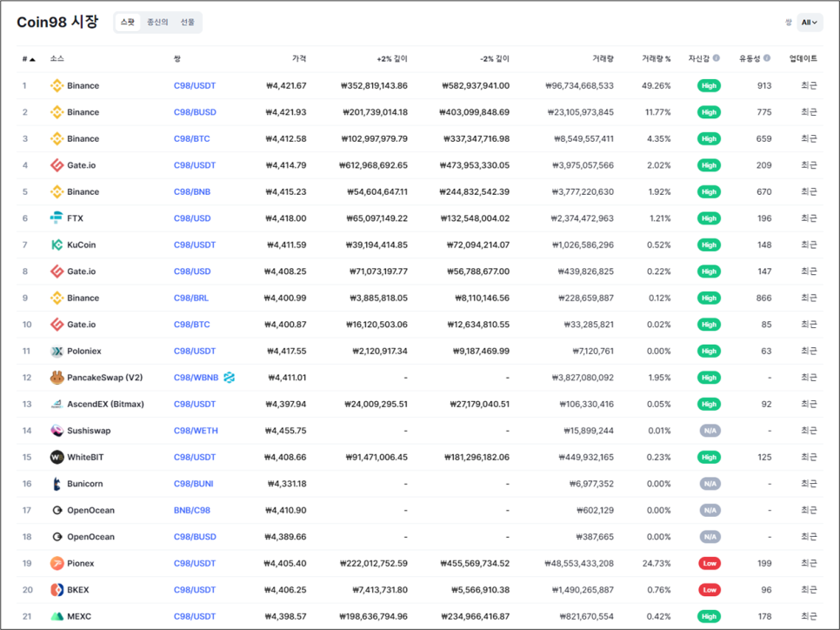Click the FTX exchange logo
The height and width of the screenshot is (630, 840).
pyautogui.click(x=57, y=218)
